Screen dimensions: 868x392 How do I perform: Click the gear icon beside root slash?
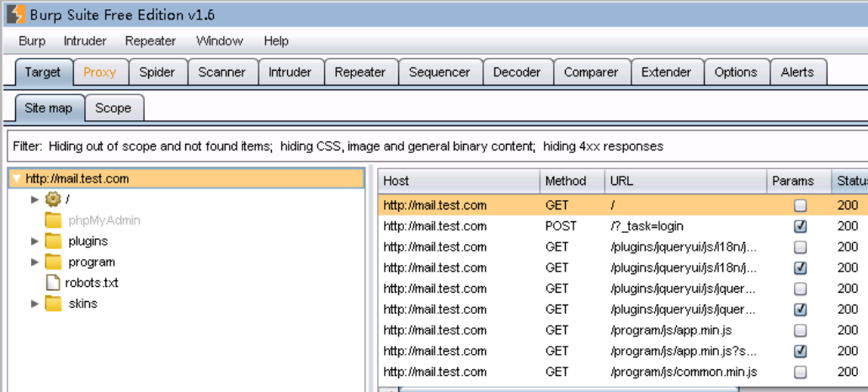[52, 199]
